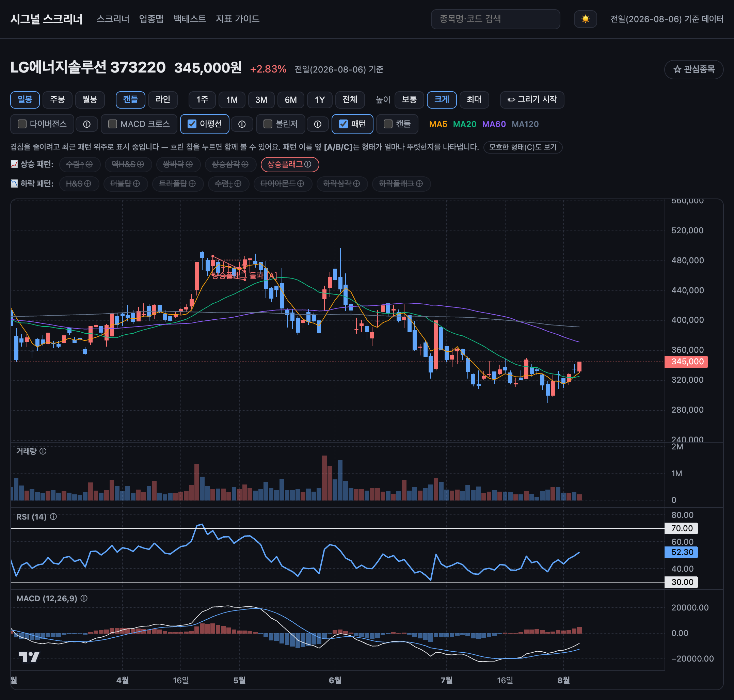Switch to the 주봉 weekly timeframe
The height and width of the screenshot is (700, 734).
click(58, 100)
